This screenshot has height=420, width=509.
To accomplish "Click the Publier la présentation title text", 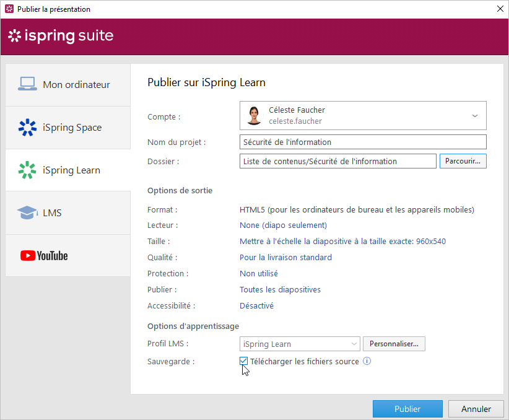I will [54, 9].
